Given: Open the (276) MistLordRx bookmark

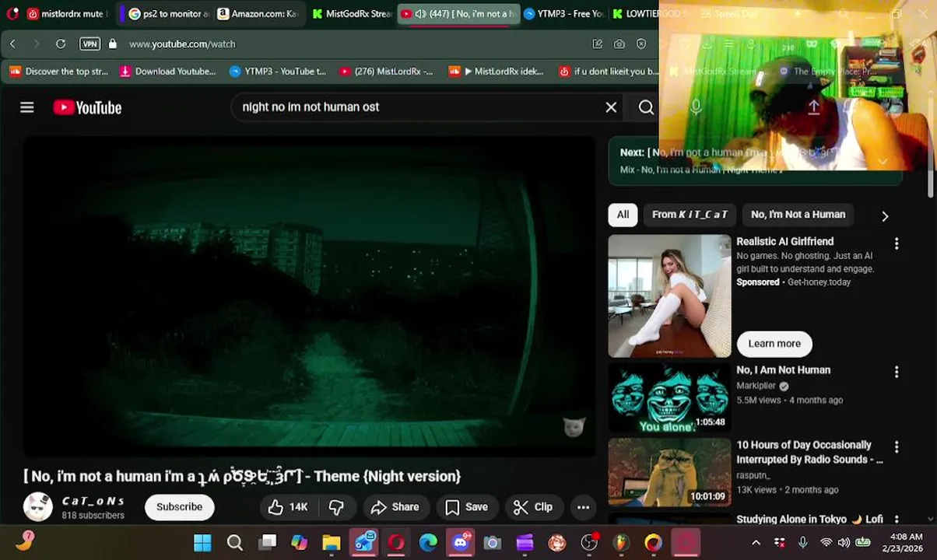Looking at the screenshot, I should [387, 72].
